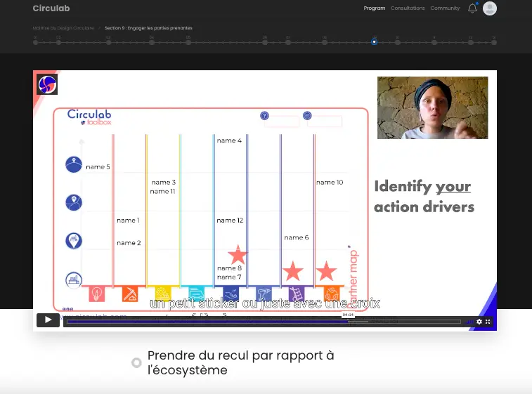Click the Circulab swirl logo in video corner
The width and height of the screenshot is (532, 394).
click(x=47, y=84)
